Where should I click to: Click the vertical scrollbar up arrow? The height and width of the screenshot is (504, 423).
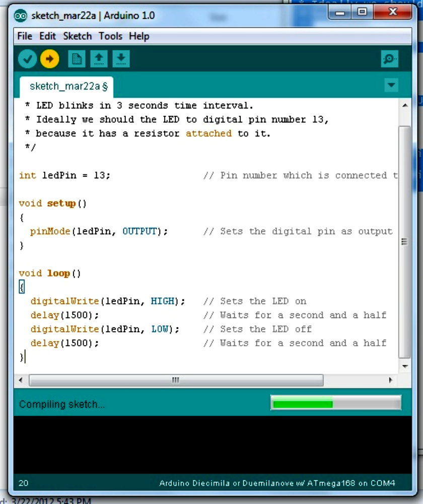405,105
